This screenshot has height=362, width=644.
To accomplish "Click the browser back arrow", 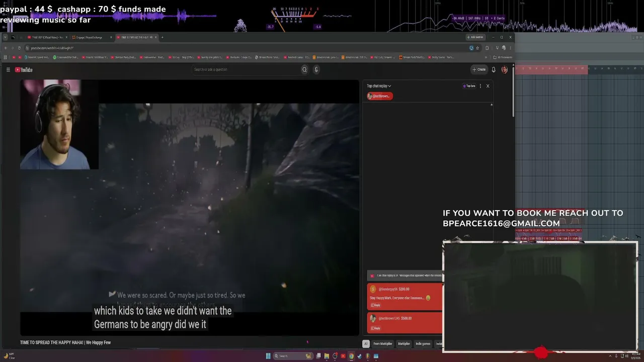I will (6, 48).
